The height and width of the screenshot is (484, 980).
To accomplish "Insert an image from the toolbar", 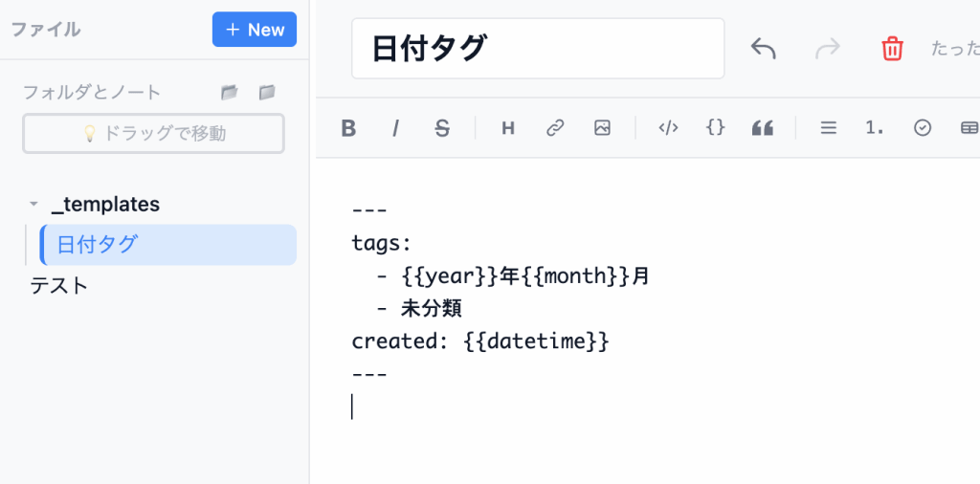I will (x=602, y=128).
